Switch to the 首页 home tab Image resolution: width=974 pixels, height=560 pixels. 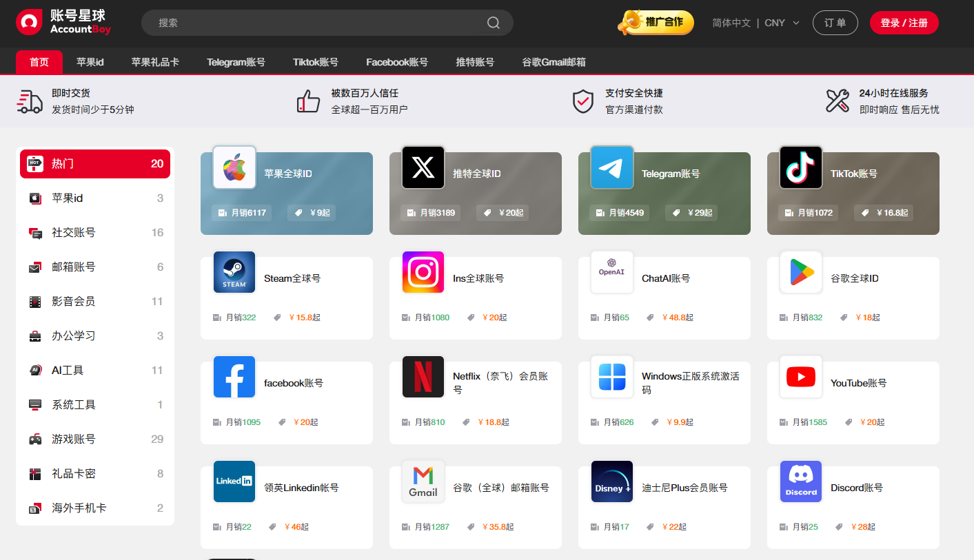[39, 62]
